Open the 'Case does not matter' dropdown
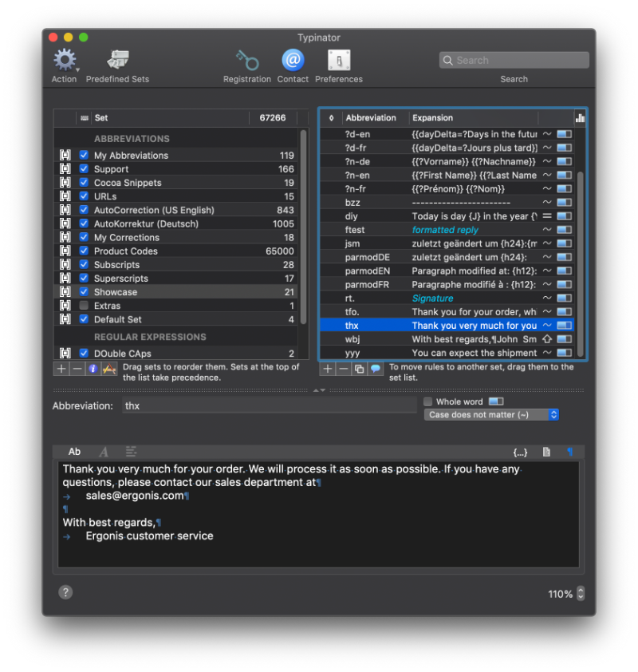This screenshot has width=638, height=672. tap(492, 415)
